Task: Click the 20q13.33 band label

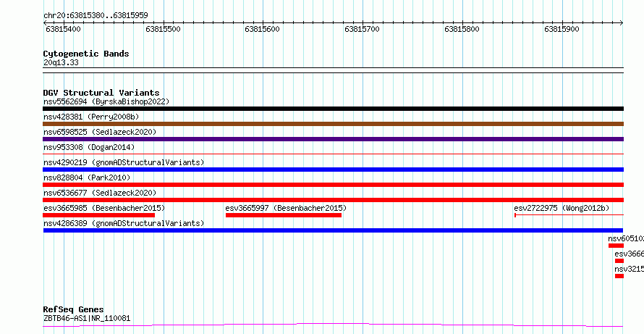Action: click(x=61, y=63)
